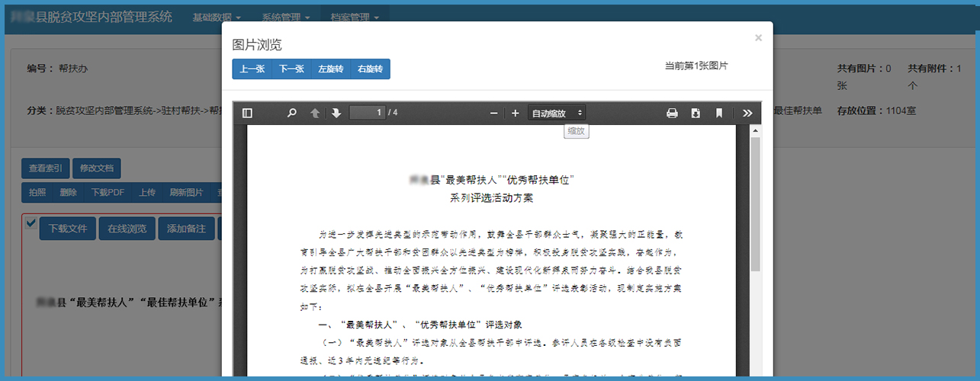Click the 查看索引 button
Screen dimensions: 980x381
[46, 168]
